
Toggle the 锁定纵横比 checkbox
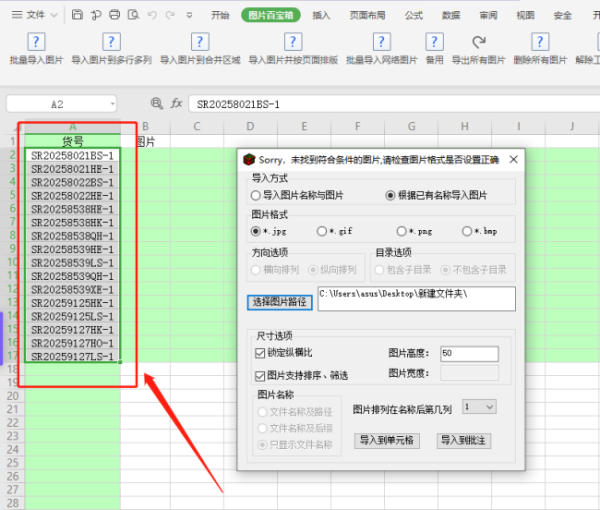coord(258,353)
